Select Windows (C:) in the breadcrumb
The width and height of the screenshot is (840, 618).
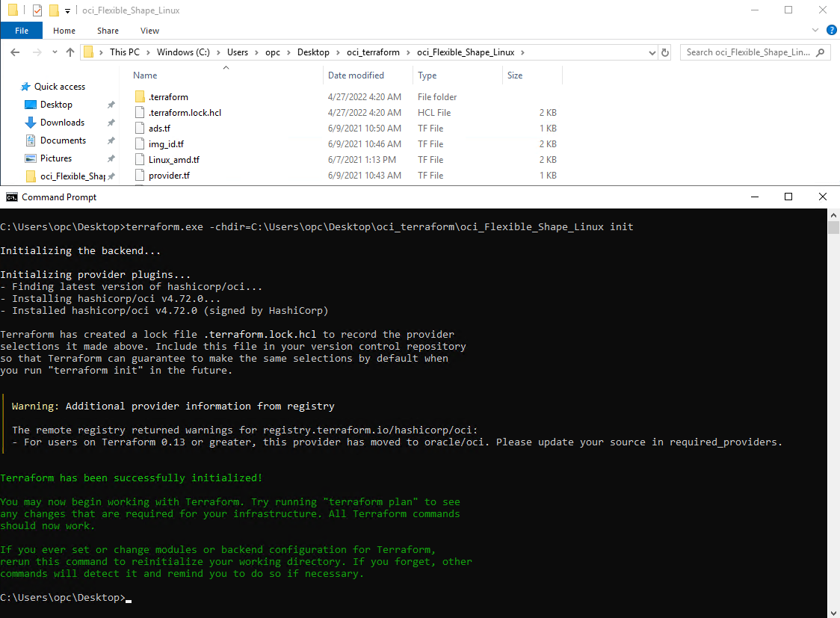tap(183, 52)
